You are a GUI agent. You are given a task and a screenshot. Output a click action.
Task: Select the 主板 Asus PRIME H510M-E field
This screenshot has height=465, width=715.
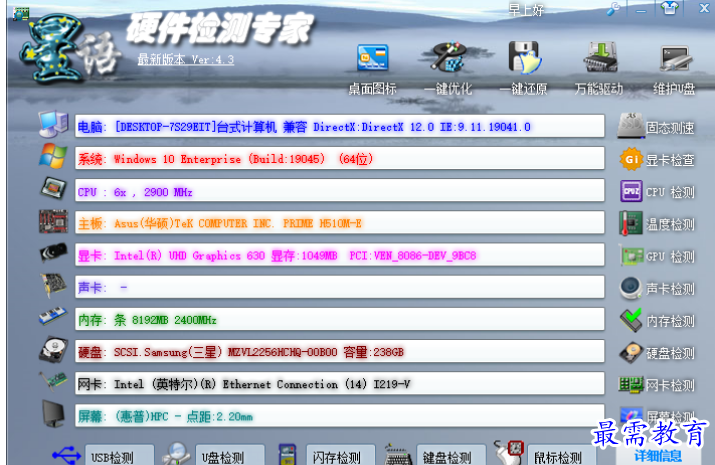coord(340,223)
